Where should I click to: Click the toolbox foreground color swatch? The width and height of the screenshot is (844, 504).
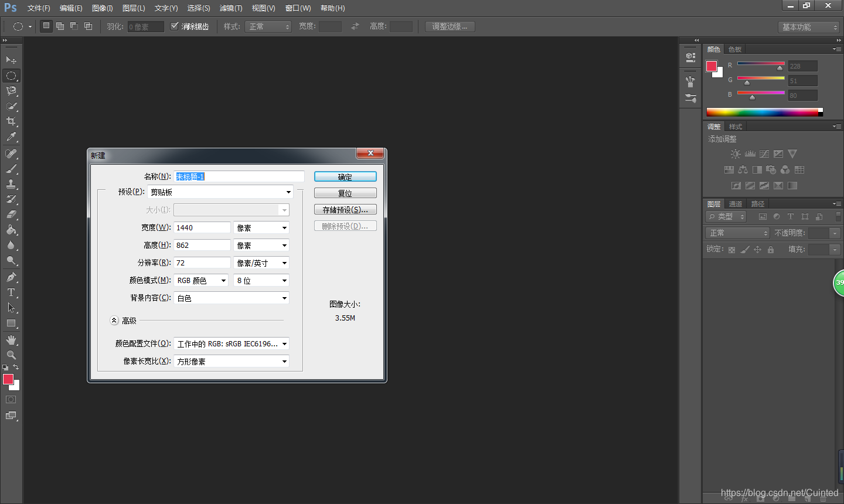pyautogui.click(x=8, y=379)
